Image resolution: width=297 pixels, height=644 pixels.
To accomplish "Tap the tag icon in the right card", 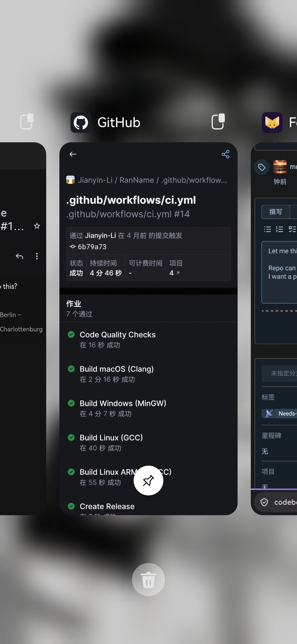I will pos(262,167).
